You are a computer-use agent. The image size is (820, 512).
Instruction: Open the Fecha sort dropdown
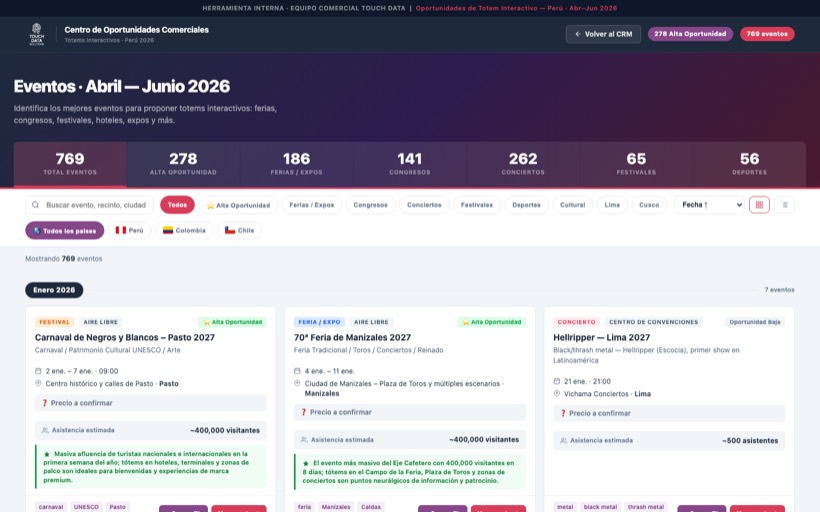point(710,205)
